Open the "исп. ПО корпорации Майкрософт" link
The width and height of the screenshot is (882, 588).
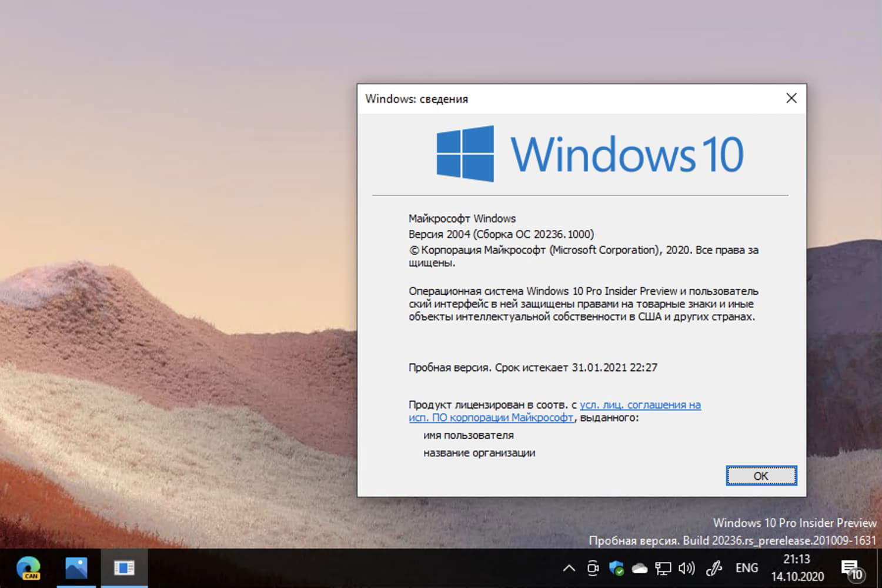(491, 417)
